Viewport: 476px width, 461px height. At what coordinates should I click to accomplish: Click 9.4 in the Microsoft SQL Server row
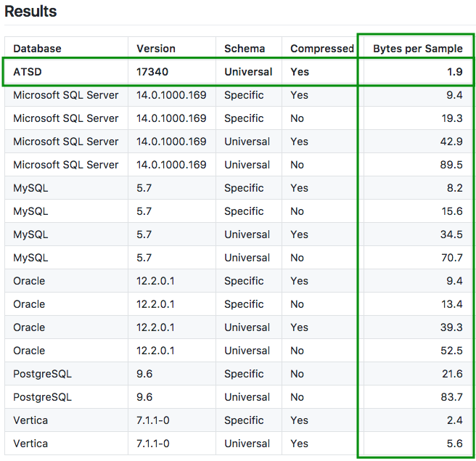pyautogui.click(x=454, y=95)
